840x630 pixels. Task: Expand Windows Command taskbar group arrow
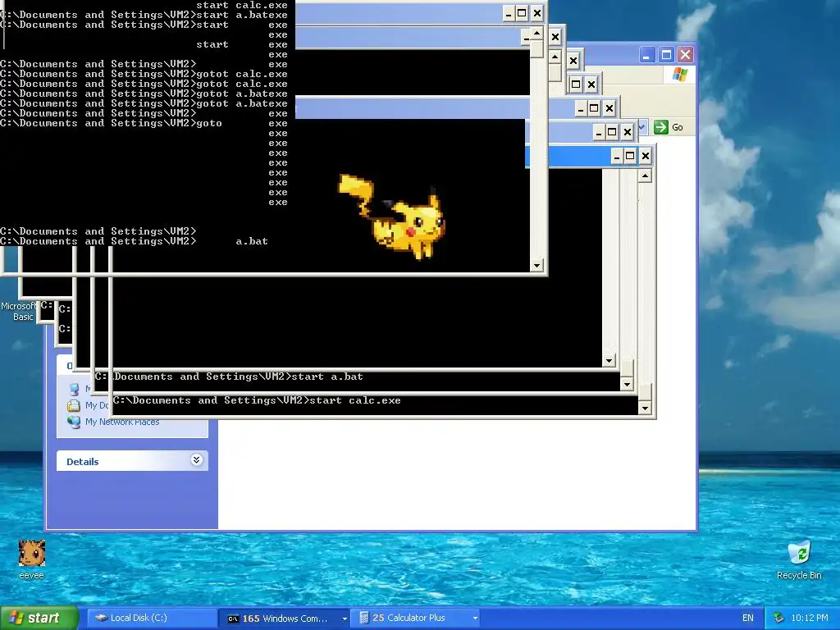[345, 619]
